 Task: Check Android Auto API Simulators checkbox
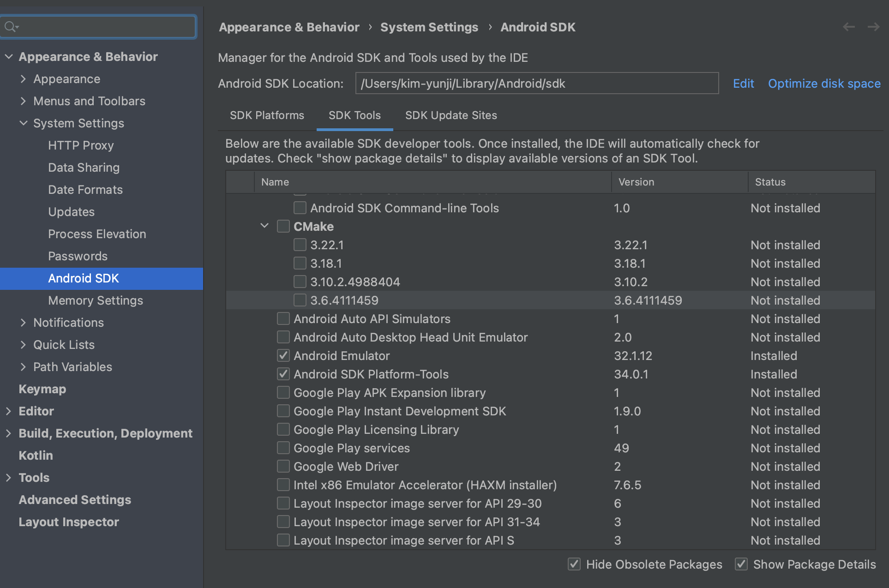pyautogui.click(x=283, y=318)
